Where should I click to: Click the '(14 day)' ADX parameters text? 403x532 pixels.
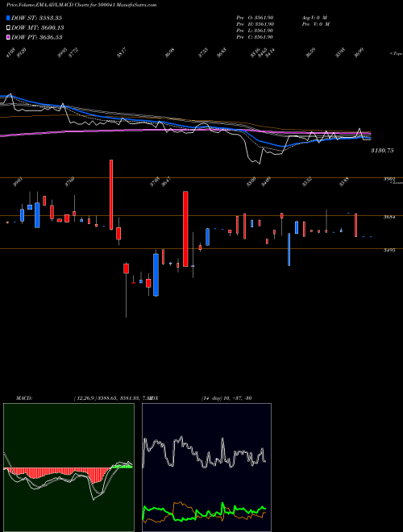coord(211,398)
